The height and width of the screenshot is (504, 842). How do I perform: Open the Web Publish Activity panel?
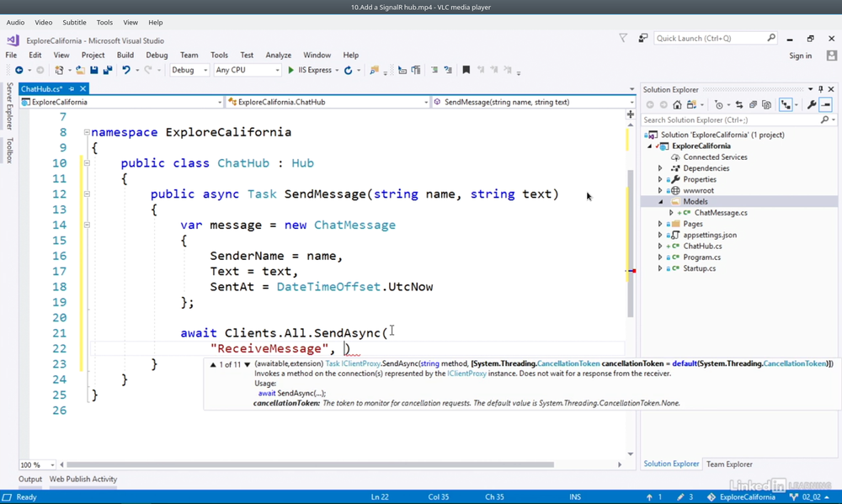[x=83, y=479]
